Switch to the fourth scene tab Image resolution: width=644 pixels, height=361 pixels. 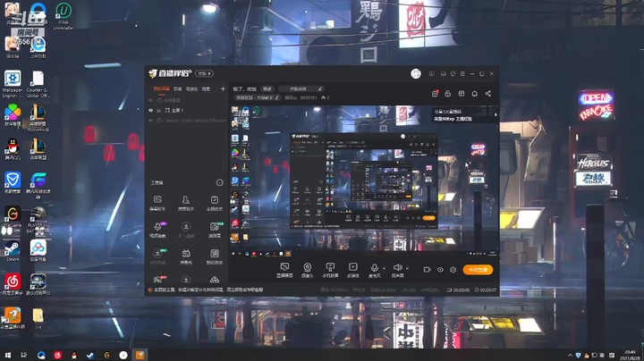pos(207,88)
